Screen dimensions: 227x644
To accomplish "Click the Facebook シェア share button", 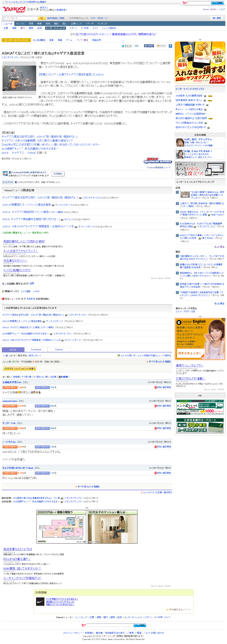I will [149, 46].
